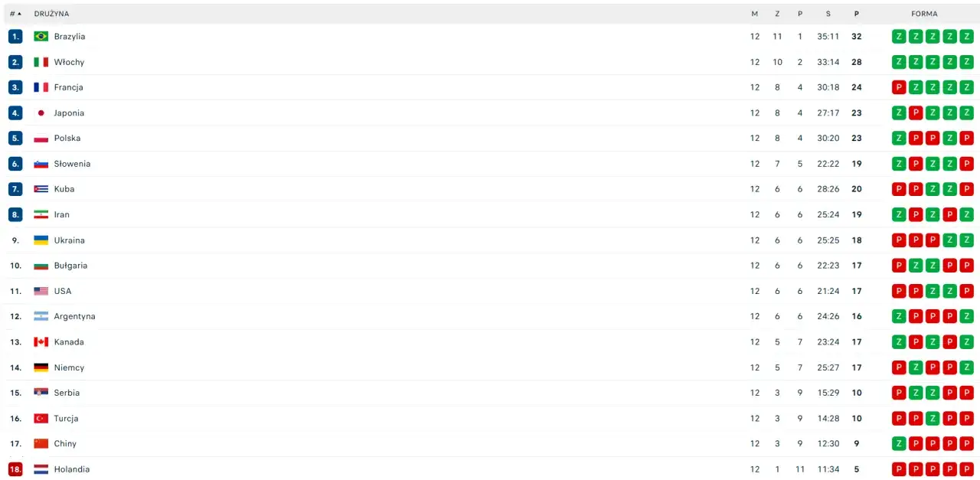
Task: Click the Japan flag icon
Action: (41, 113)
